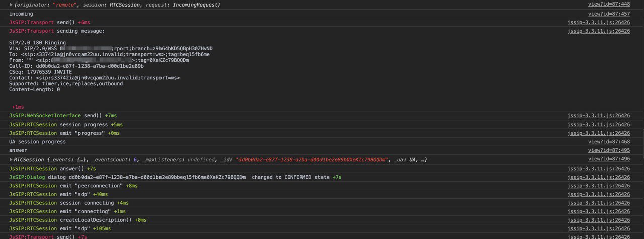This screenshot has width=644, height=239.
Task: Select the plain 'answer' log message
Action: pos(18,150)
